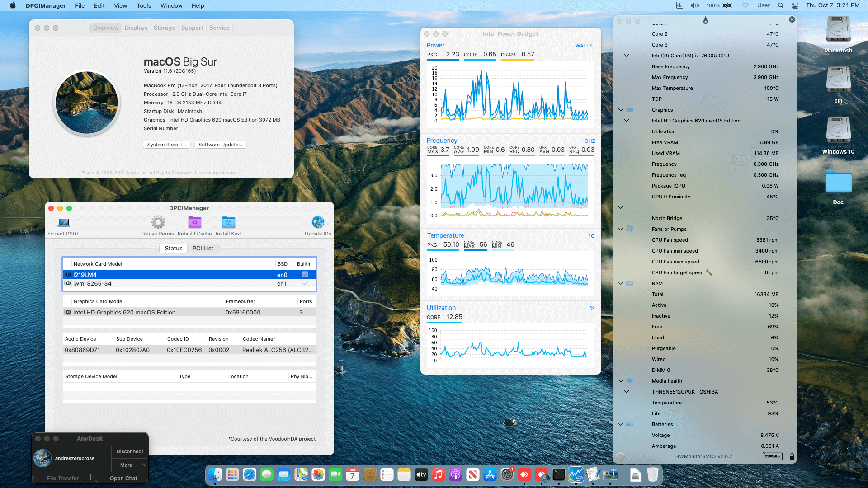Toggle eye icon for iwm-8265-34 row

(68, 283)
